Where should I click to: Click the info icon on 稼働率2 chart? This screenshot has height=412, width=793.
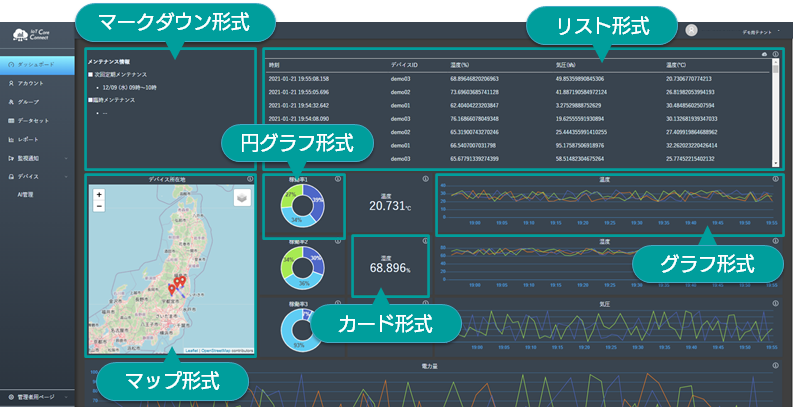[x=337, y=241]
